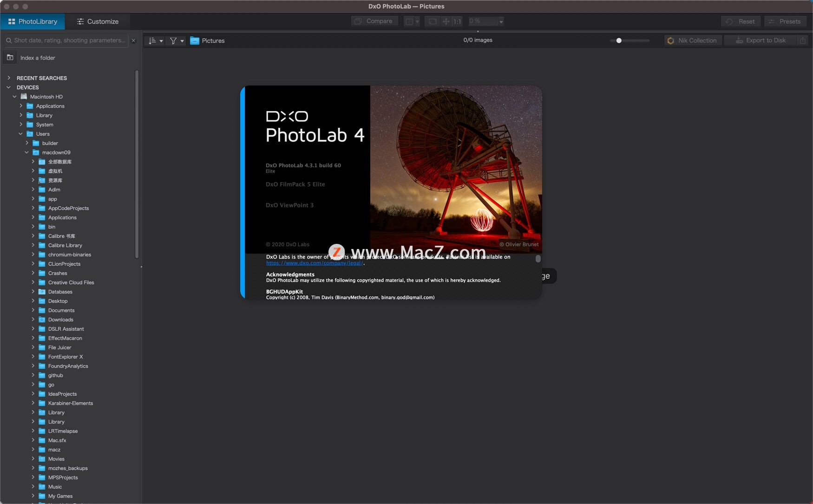Collapse the macdown09 folder chevron
This screenshot has width=813, height=504.
point(27,152)
